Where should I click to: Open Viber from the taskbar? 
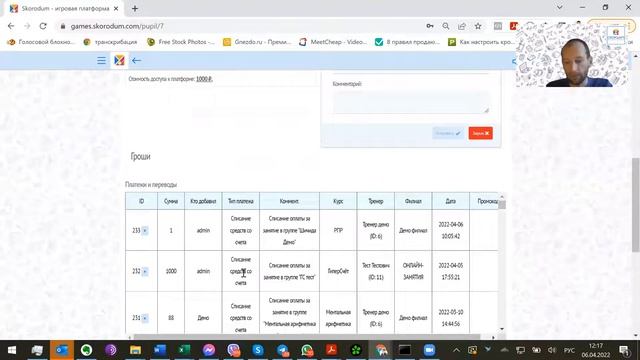[233, 350]
